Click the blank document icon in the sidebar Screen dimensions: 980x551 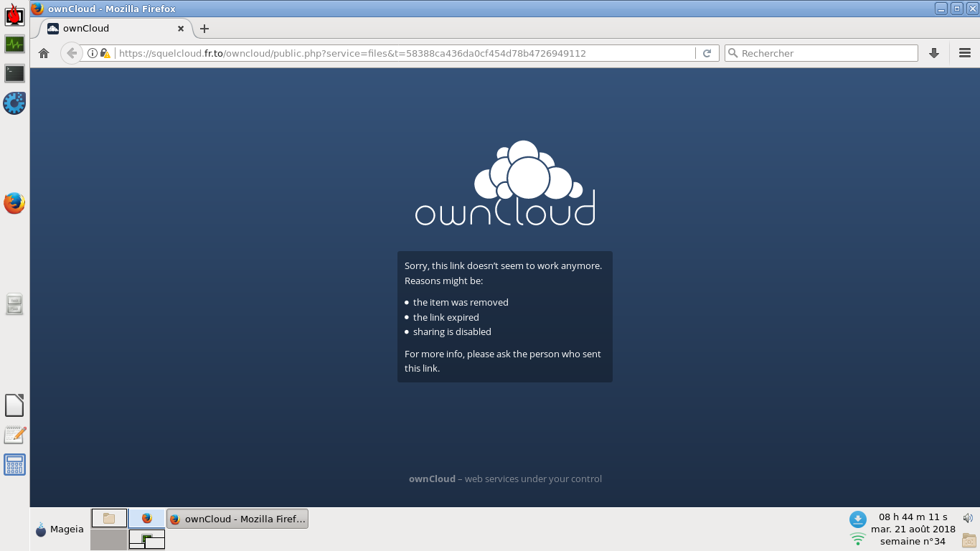pyautogui.click(x=14, y=404)
